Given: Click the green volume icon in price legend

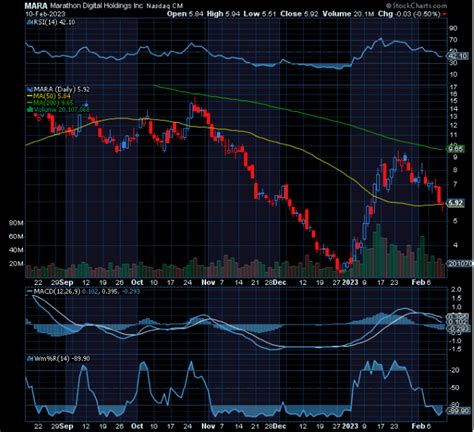Looking at the screenshot, I should point(29,109).
